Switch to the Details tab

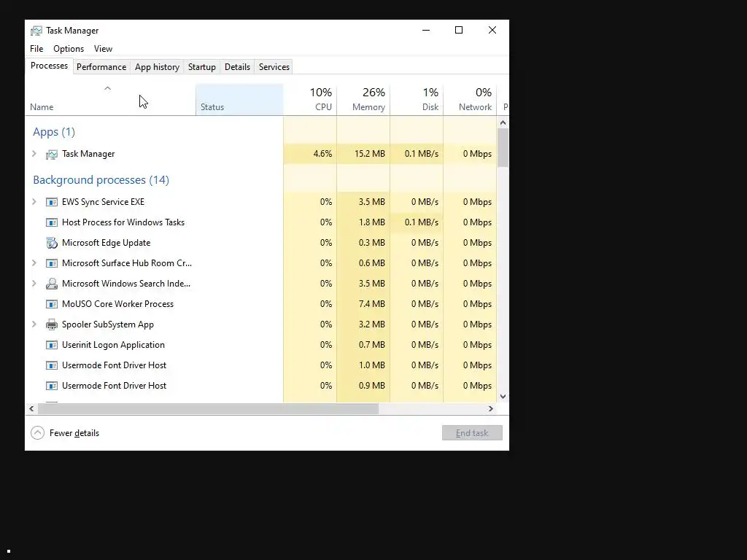click(x=237, y=67)
